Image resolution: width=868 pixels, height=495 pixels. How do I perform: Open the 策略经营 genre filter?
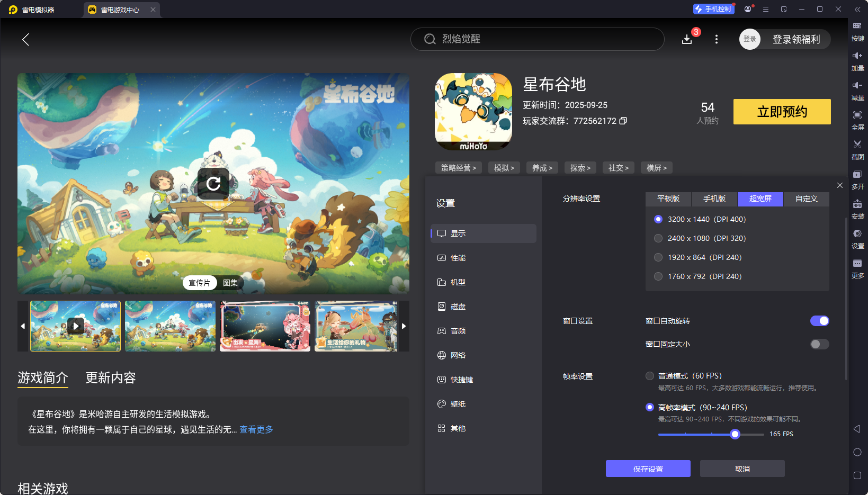pyautogui.click(x=459, y=167)
